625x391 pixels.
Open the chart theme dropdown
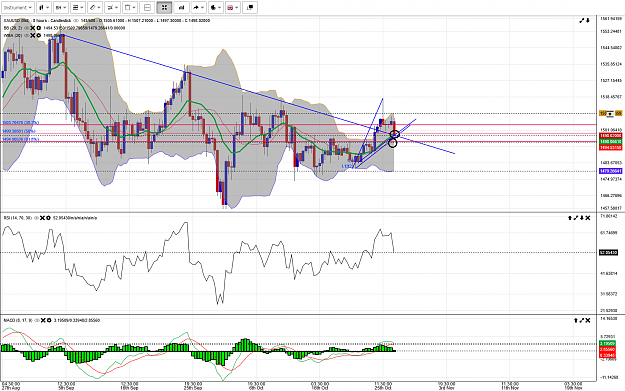(215, 7)
